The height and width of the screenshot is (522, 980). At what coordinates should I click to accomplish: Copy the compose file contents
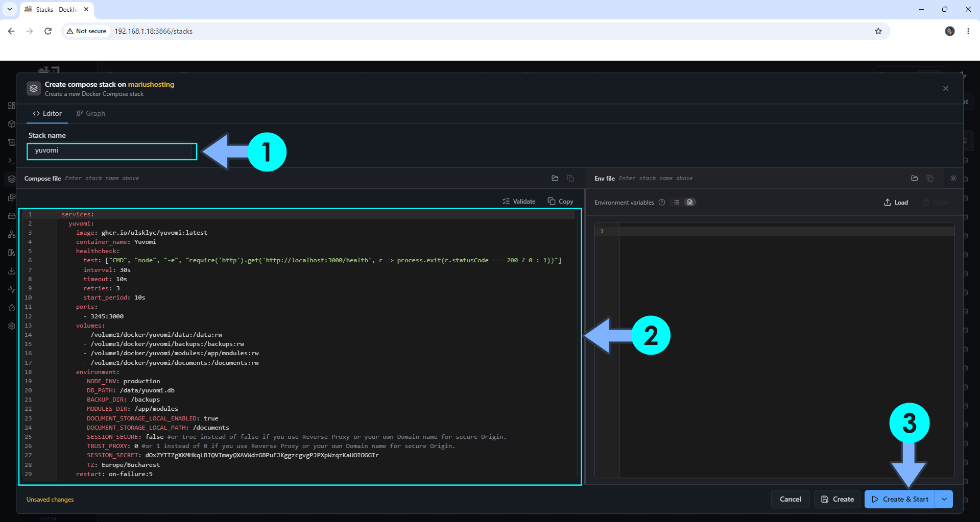[x=561, y=202]
